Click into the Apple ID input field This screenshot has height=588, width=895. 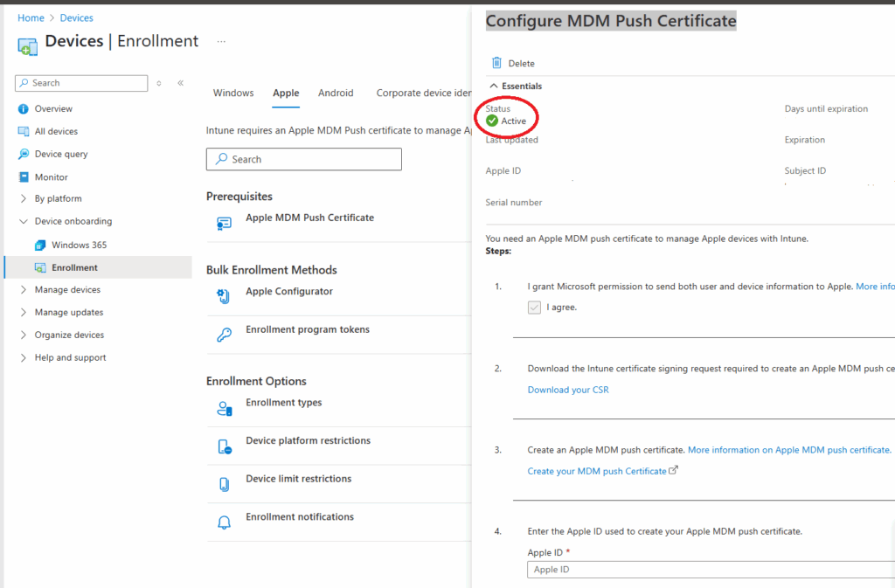[x=711, y=569]
